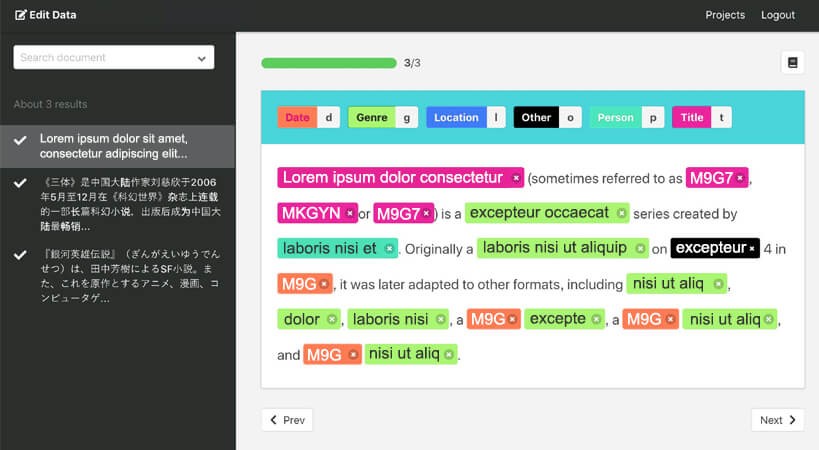Remove the black 'excepteur' Other tag
This screenshot has height=450, width=819.
tap(751, 248)
